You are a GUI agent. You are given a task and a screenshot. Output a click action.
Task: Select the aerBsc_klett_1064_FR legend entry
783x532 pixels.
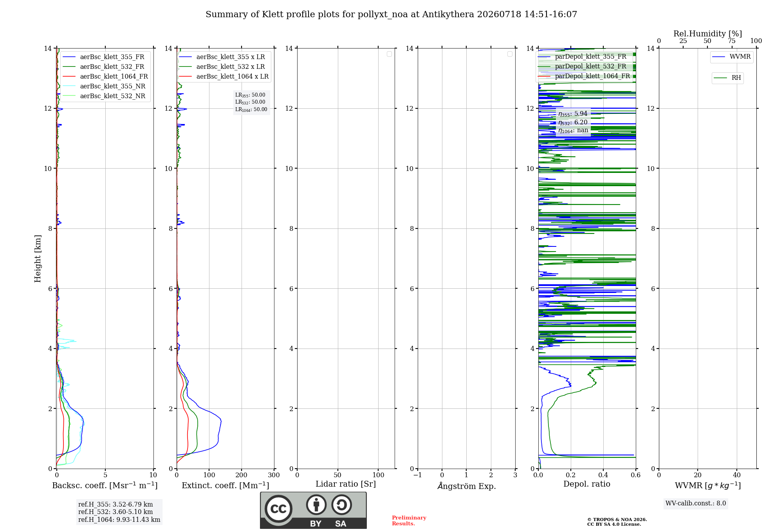pyautogui.click(x=105, y=76)
